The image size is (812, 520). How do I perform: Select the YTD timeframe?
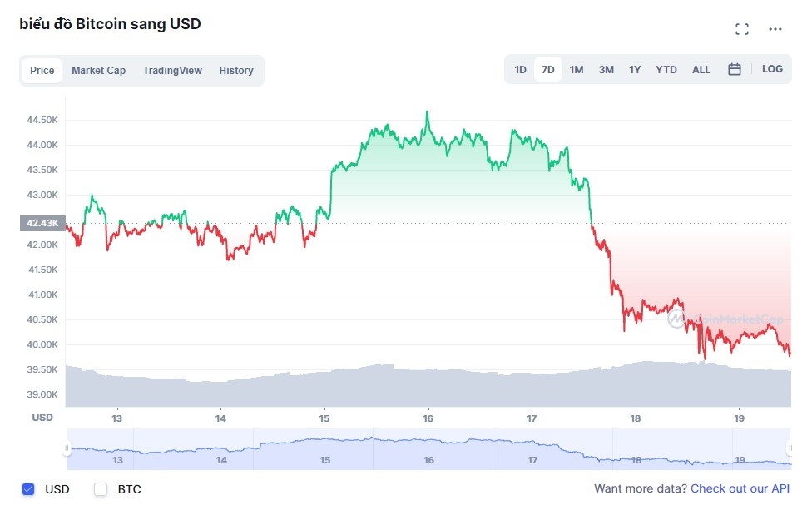click(x=666, y=69)
